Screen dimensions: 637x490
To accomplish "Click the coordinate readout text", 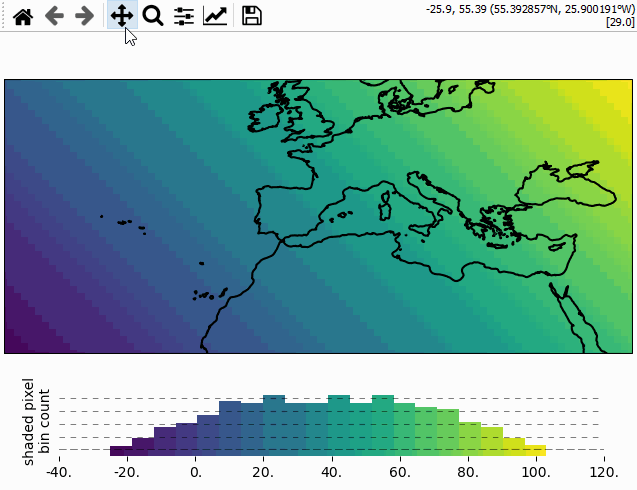I will click(530, 9).
